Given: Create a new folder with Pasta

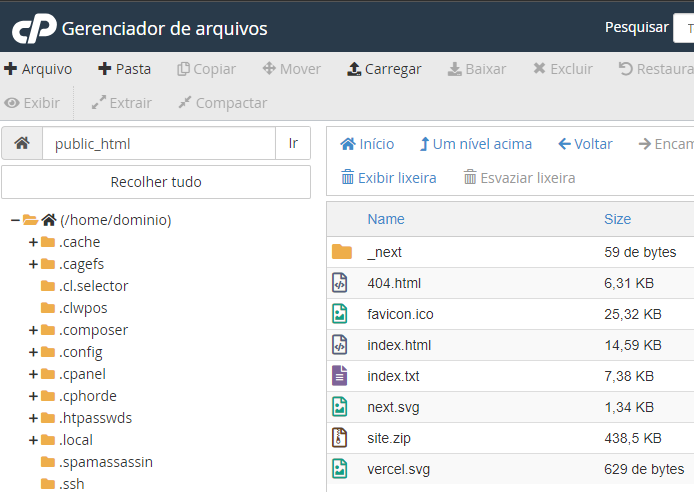Looking at the screenshot, I should [x=124, y=69].
